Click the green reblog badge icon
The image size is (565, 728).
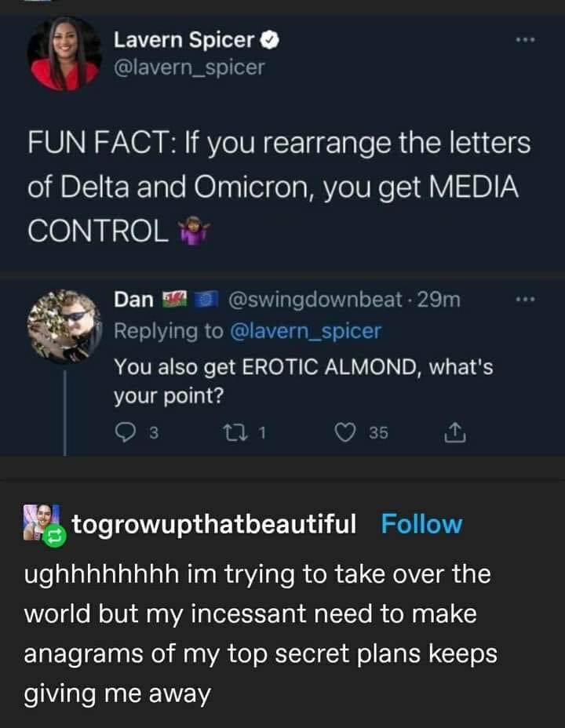point(55,537)
